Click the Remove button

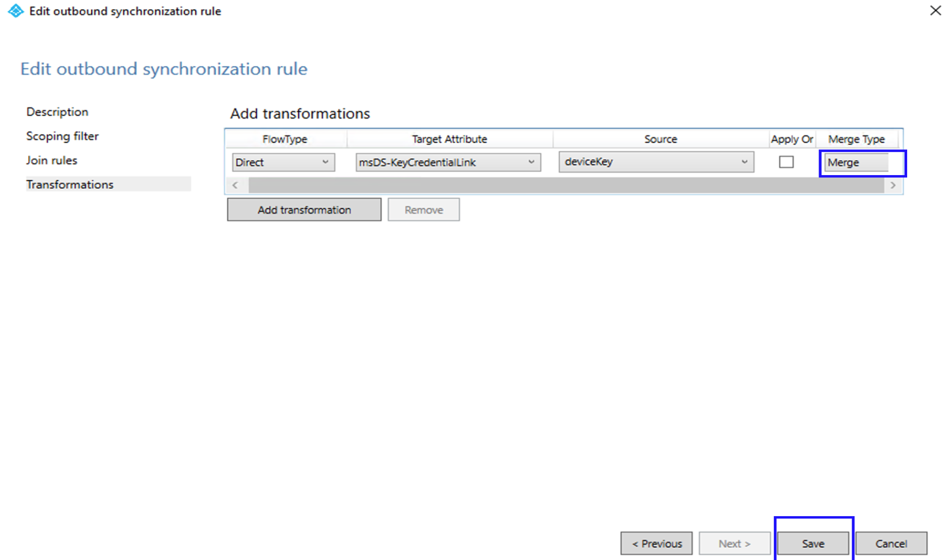coord(423,209)
